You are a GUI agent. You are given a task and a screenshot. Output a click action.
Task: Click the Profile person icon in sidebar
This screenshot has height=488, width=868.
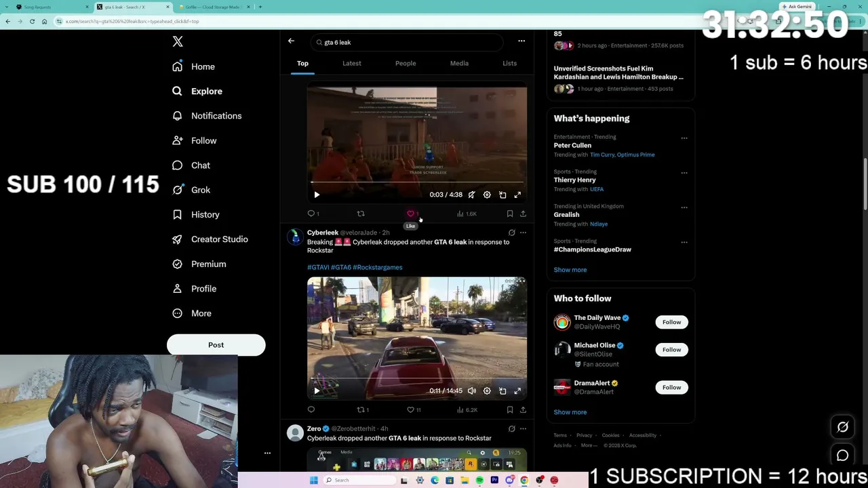177,289
